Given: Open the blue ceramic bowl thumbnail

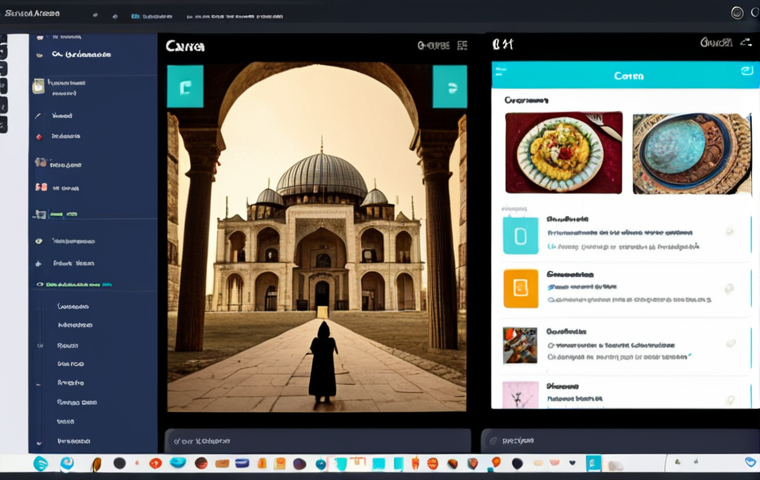Looking at the screenshot, I should pos(692,153).
